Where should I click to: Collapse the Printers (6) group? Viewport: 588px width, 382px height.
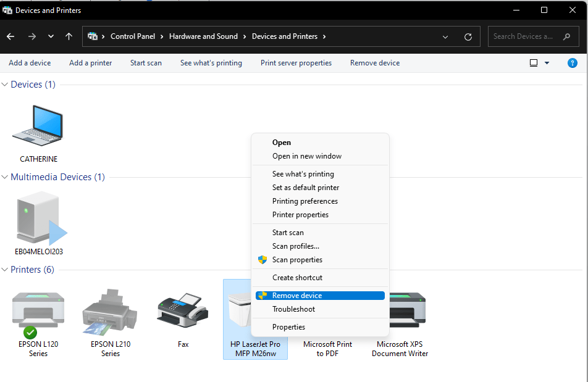[x=6, y=270]
